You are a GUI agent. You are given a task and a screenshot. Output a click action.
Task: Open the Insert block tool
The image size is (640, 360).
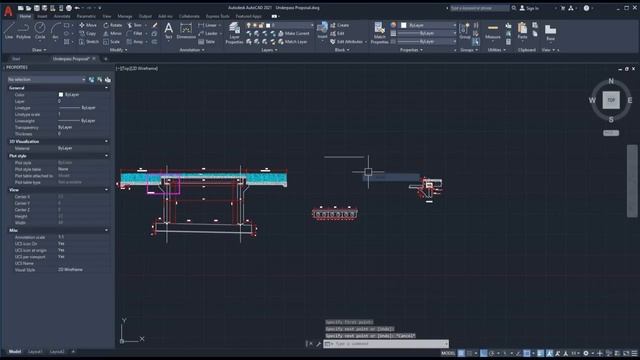click(322, 31)
